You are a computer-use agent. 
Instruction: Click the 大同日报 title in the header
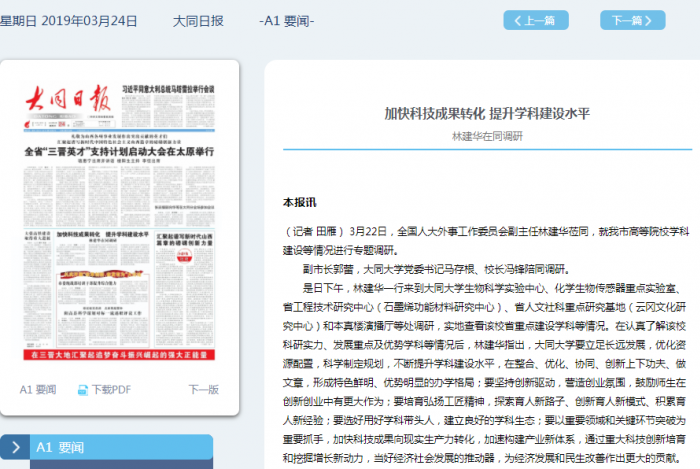(198, 20)
